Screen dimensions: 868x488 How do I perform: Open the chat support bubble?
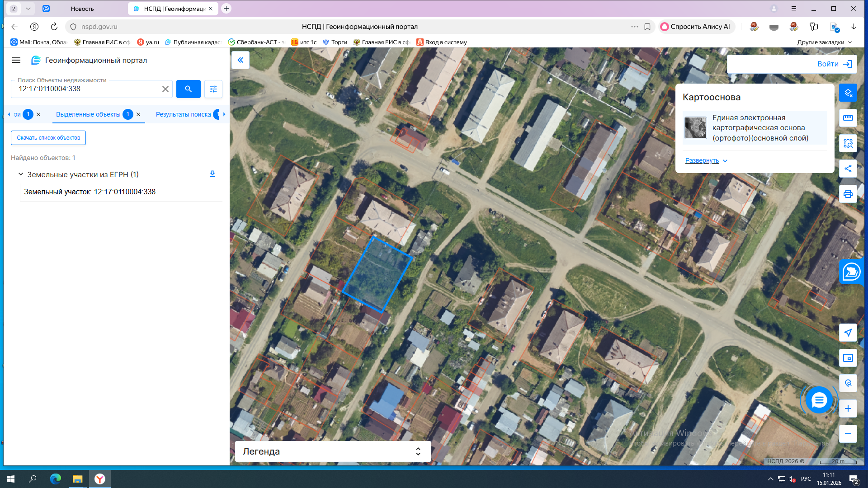[x=819, y=400]
